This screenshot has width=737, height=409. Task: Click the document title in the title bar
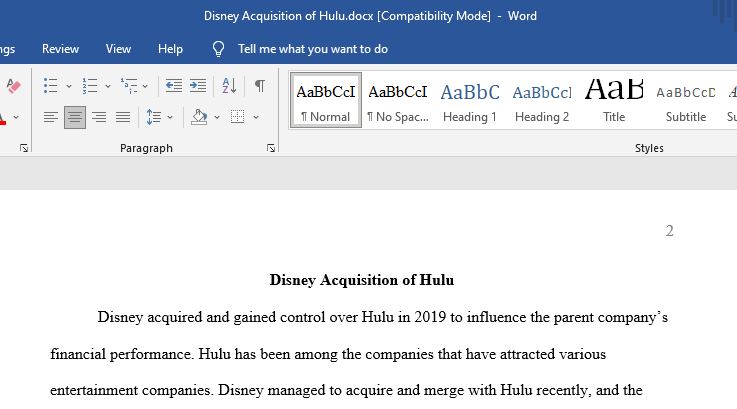coord(370,16)
